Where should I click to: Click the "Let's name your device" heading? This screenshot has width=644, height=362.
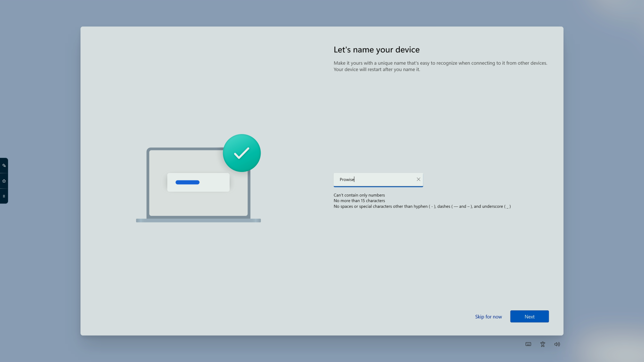coord(377,49)
